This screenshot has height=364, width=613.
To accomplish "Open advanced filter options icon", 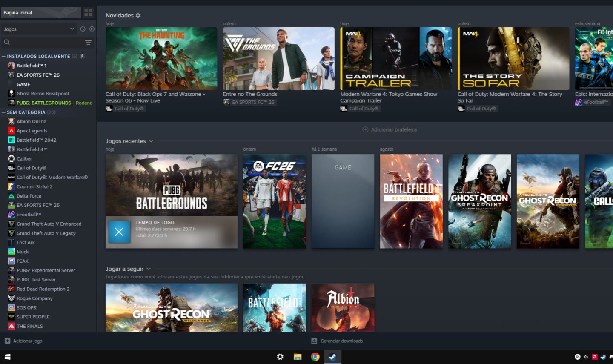I will [88, 42].
